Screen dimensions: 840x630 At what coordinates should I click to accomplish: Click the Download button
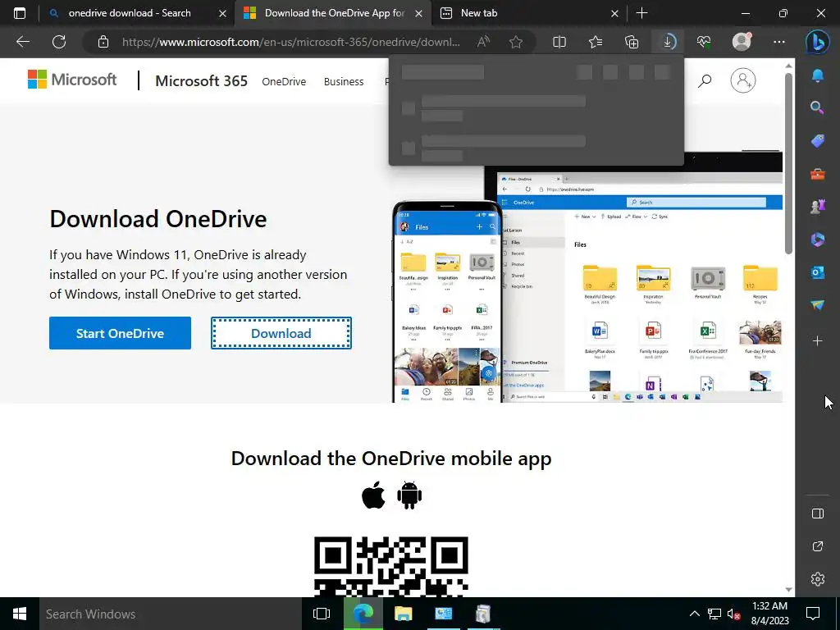click(x=281, y=333)
